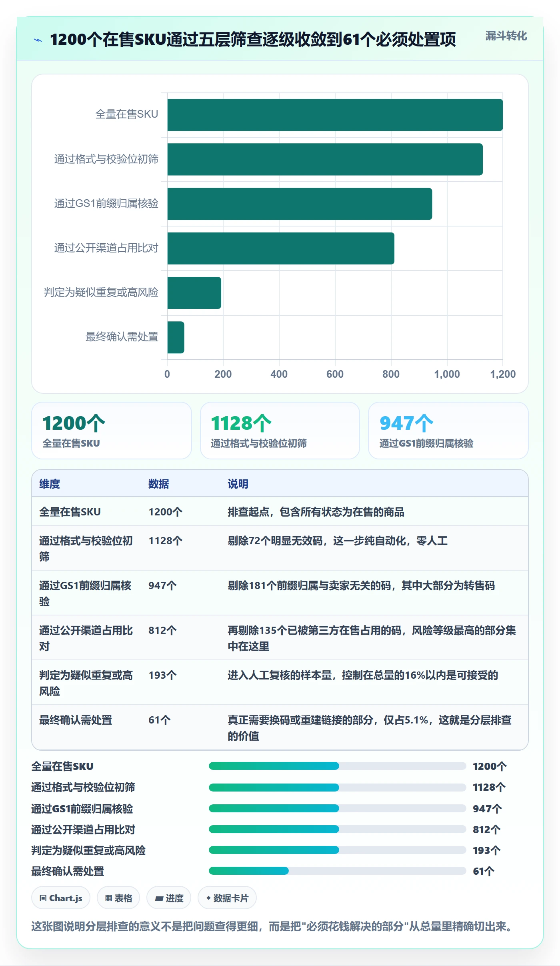This screenshot has width=560, height=966.
Task: Click the main title starting 1200个在售SKU
Action: coord(253,40)
